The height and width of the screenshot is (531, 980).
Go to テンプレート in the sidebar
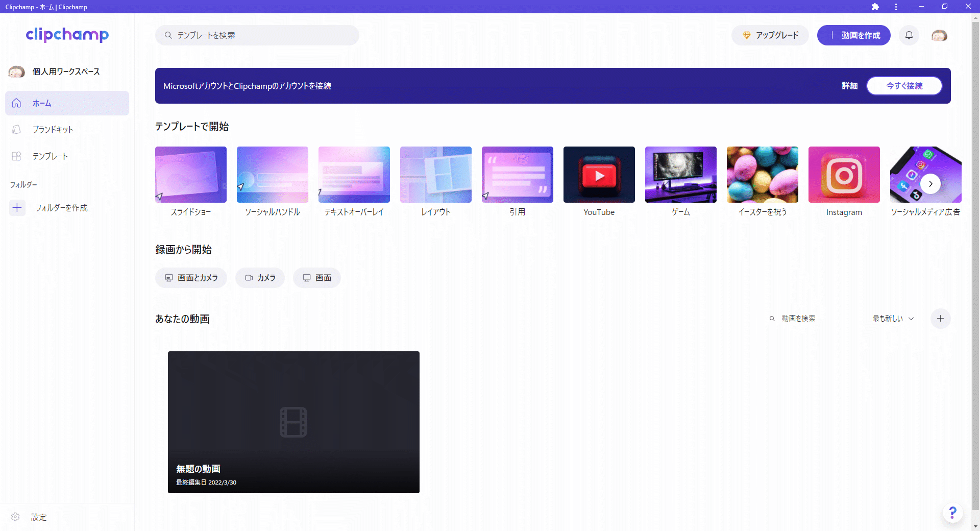[50, 156]
